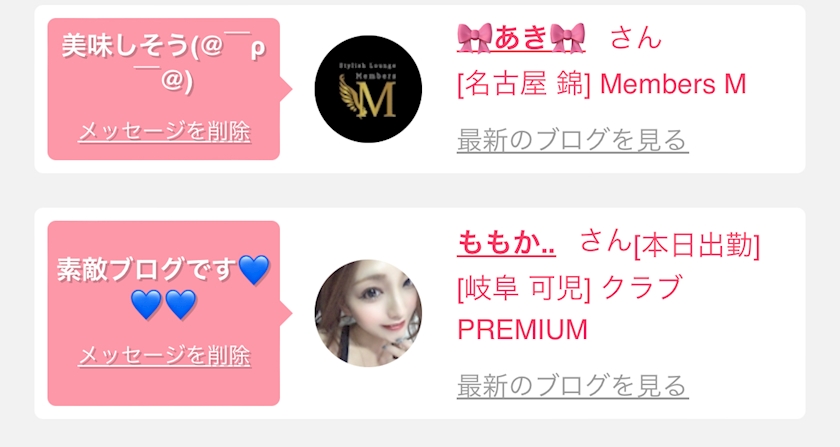
Task: Delete the 素敵ブログです message
Action: pyautogui.click(x=164, y=355)
